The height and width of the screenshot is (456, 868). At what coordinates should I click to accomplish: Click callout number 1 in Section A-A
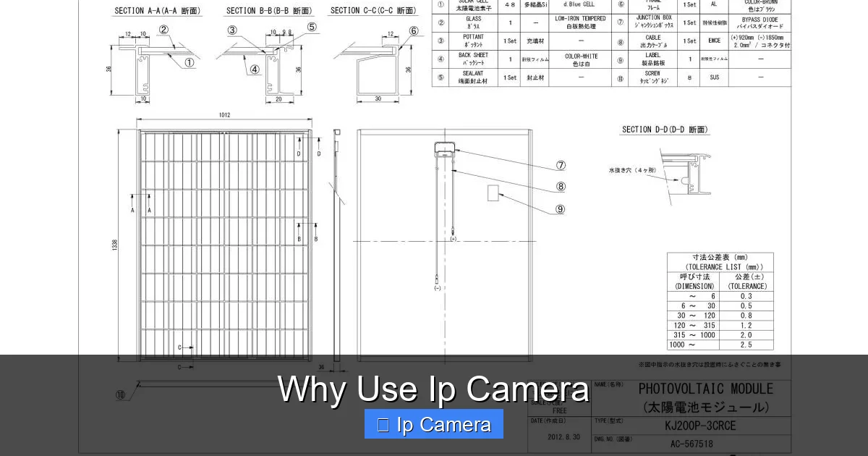189,62
